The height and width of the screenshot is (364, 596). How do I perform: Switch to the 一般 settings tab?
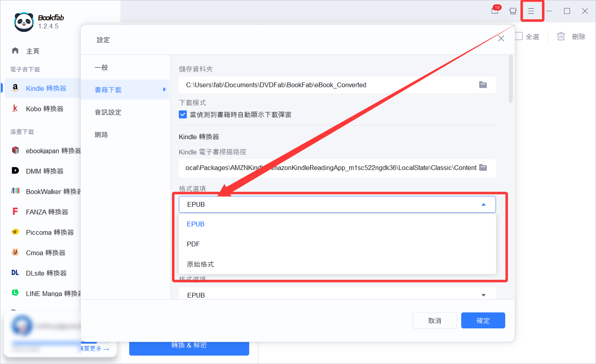(125, 67)
